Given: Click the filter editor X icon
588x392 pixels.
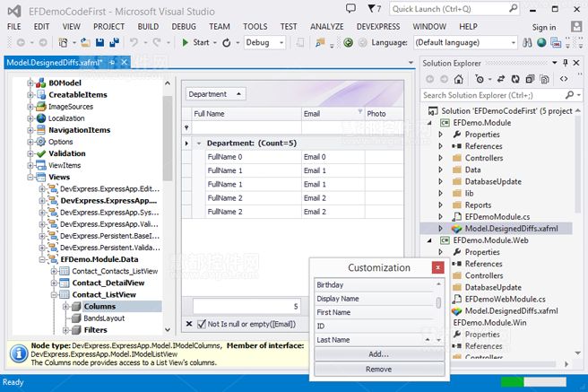Looking at the screenshot, I should 189,324.
